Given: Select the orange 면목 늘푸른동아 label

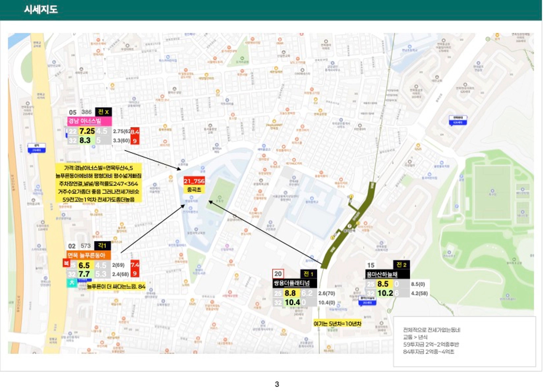Looking at the screenshot, I should [x=89, y=255].
